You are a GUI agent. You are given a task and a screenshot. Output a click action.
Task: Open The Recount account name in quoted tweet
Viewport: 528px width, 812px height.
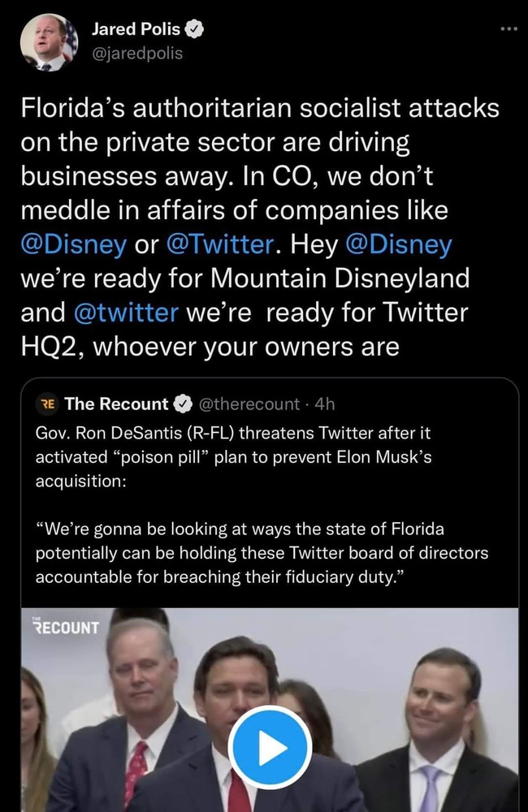tap(115, 404)
